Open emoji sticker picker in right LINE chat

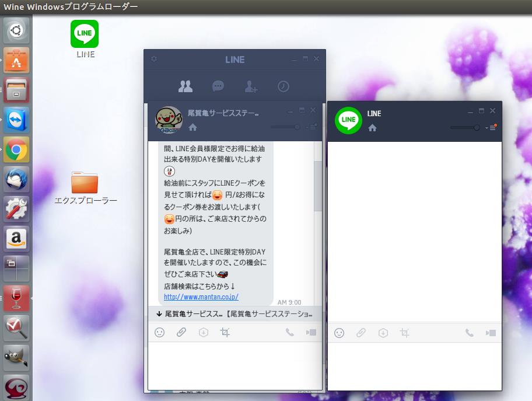click(x=339, y=333)
